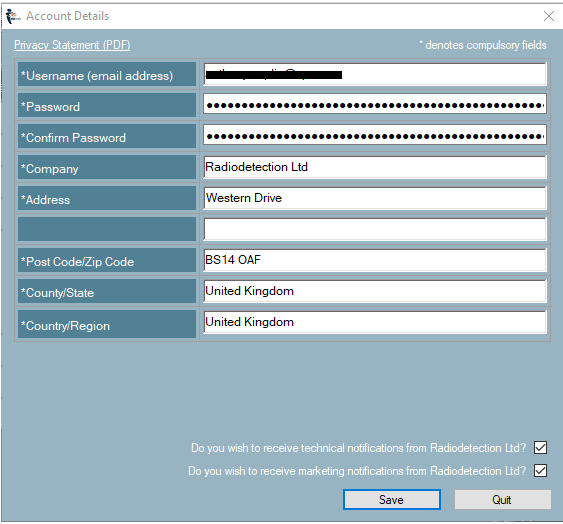Focus the Password input field
This screenshot has height=524, width=563.
point(375,104)
